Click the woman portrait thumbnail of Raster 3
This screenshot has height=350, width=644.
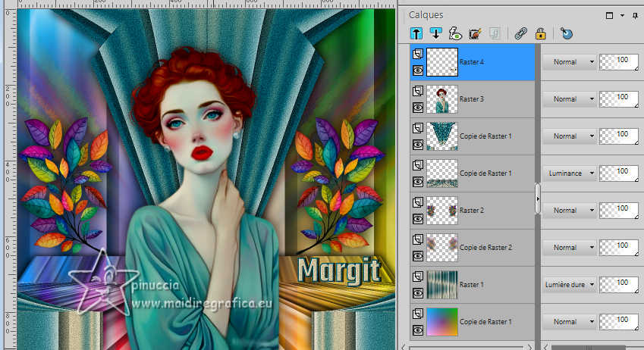tap(442, 99)
